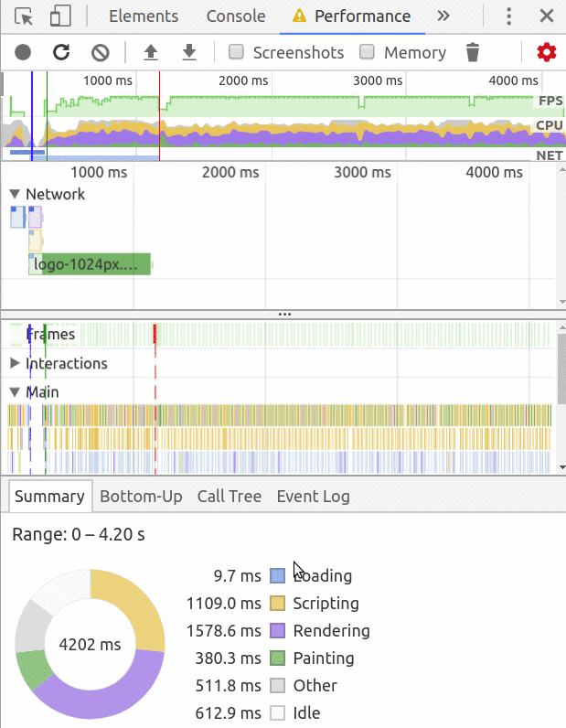This screenshot has height=728, width=566.
Task: Click the Collect garbage trash icon
Action: (472, 52)
